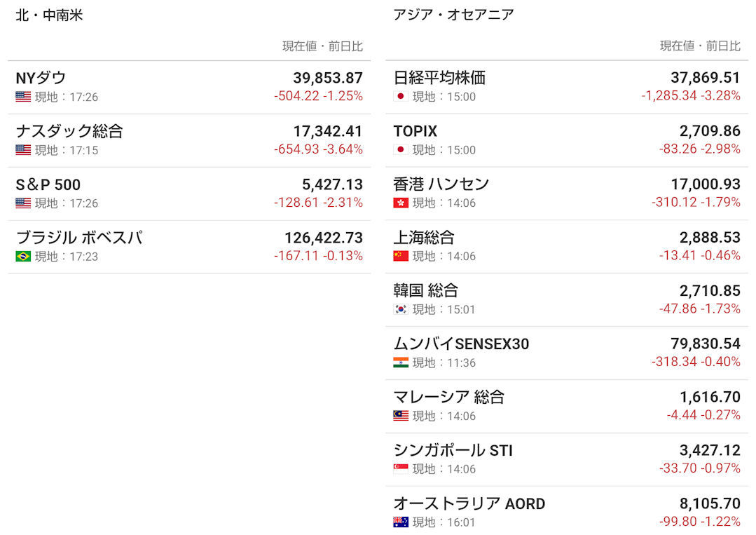The height and width of the screenshot is (535, 756).
Task: Open the TOPIX index link
Action: coord(415,131)
